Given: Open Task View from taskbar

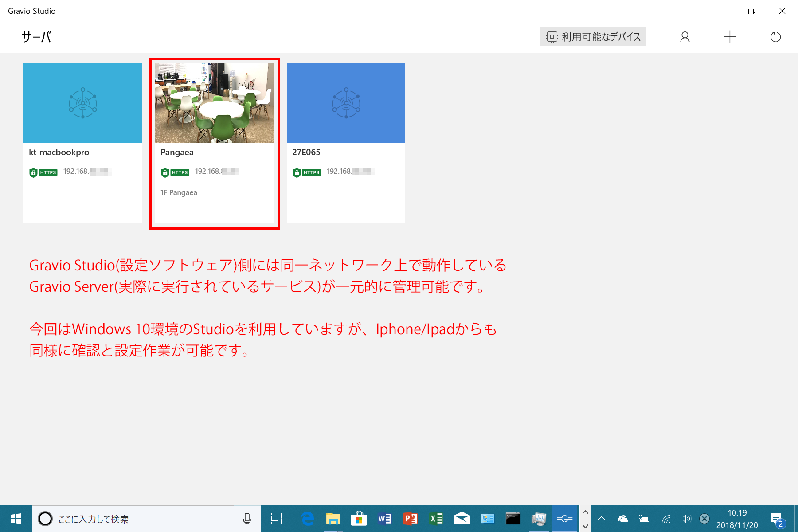Looking at the screenshot, I should 277,519.
